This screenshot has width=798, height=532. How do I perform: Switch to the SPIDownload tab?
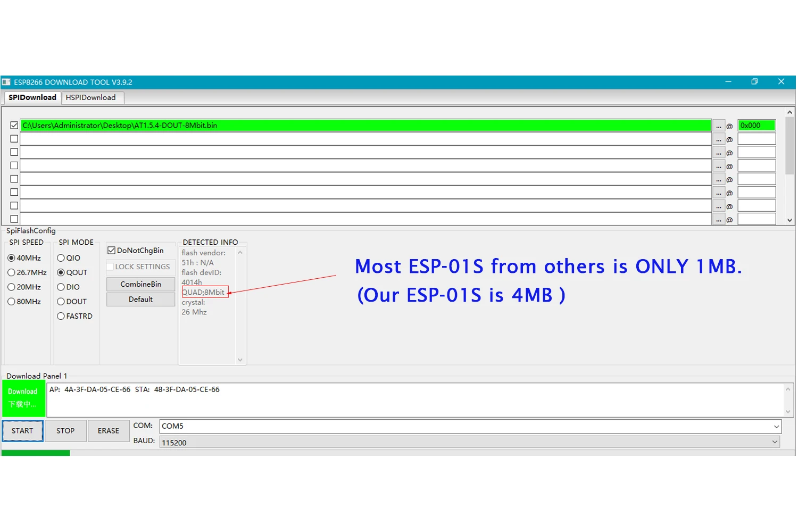pyautogui.click(x=32, y=97)
